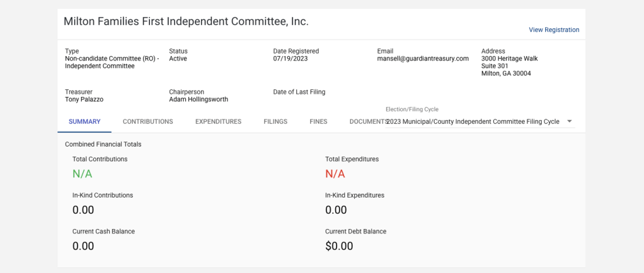Show the Fines tab
The height and width of the screenshot is (273, 644).
(318, 121)
